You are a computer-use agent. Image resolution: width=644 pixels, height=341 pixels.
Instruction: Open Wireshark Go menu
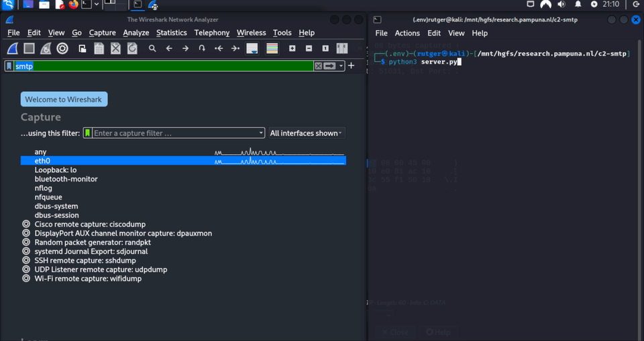tap(76, 33)
